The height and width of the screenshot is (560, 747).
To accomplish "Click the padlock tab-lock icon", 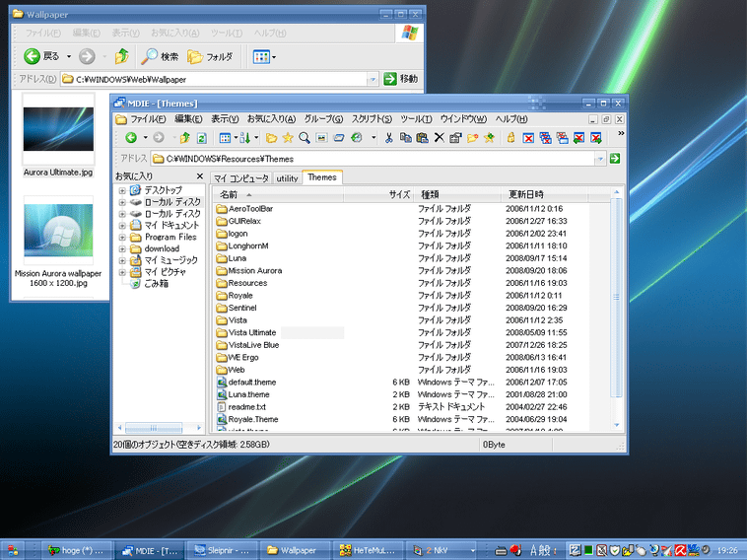I will click(510, 138).
